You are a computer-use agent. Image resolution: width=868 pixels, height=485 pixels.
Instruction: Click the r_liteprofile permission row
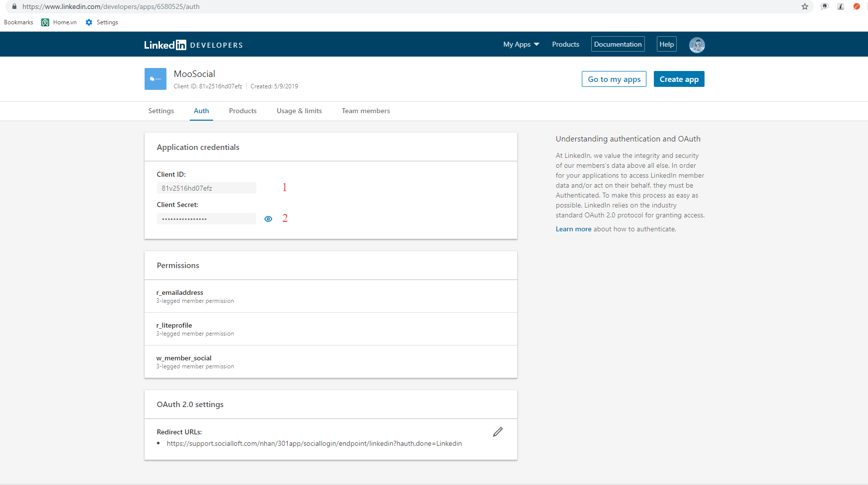point(331,329)
